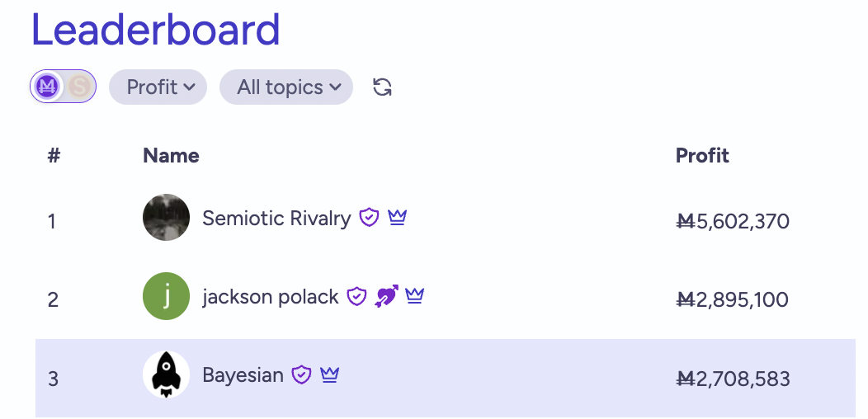Click jackson polack's green avatar
Screen dimensions: 868x419
(167, 297)
